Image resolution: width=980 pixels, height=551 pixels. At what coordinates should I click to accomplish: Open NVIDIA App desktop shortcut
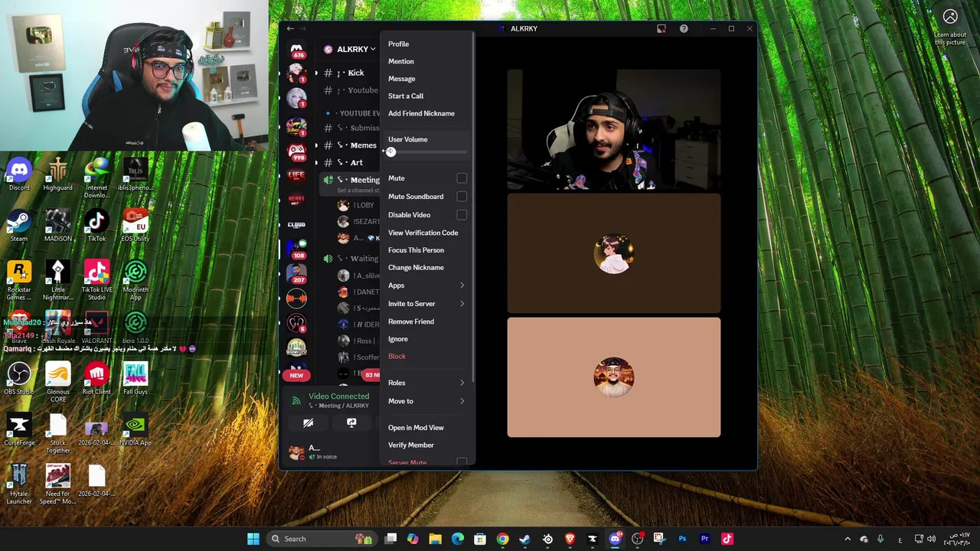click(x=136, y=430)
